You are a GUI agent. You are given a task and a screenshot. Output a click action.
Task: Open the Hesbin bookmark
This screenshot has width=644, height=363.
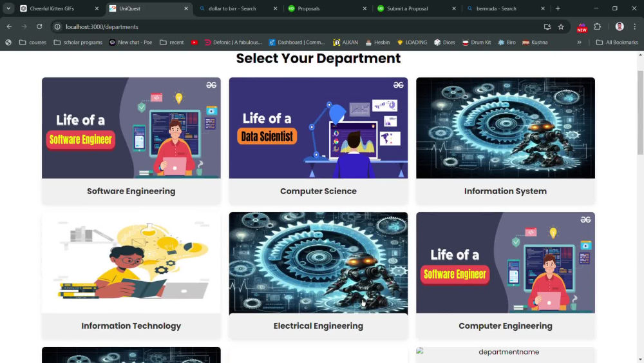click(377, 43)
